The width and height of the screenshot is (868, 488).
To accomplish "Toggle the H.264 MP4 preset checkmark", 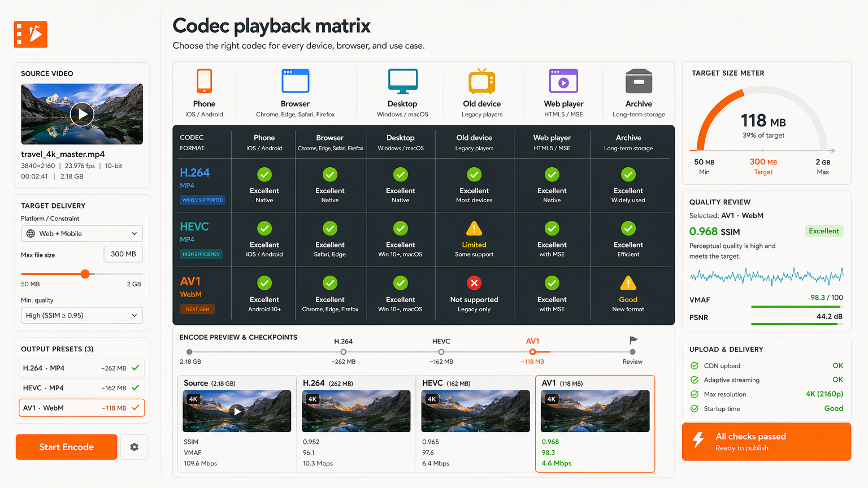I will click(x=136, y=368).
